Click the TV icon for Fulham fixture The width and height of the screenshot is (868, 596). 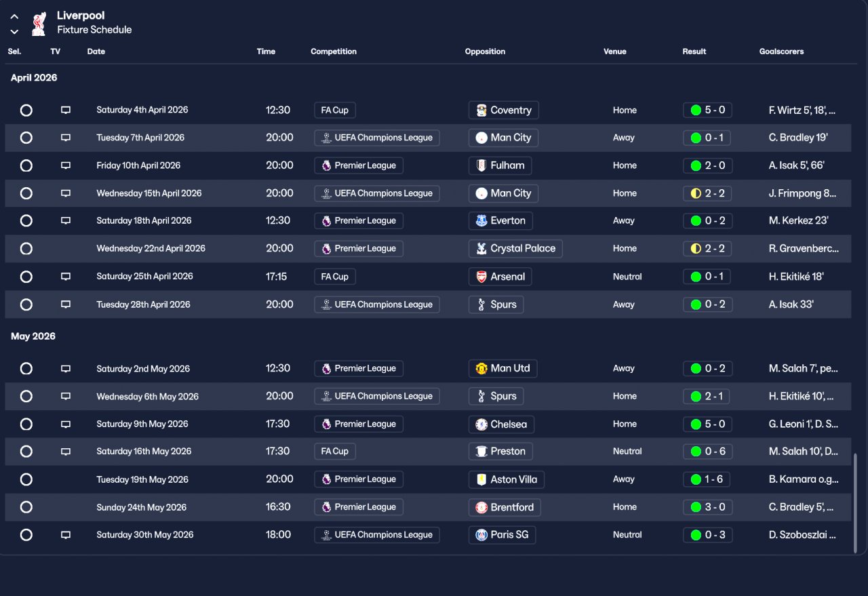click(66, 165)
